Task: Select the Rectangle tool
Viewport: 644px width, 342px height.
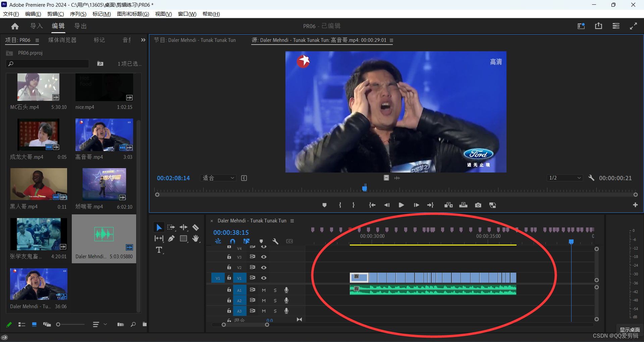Action: [183, 238]
